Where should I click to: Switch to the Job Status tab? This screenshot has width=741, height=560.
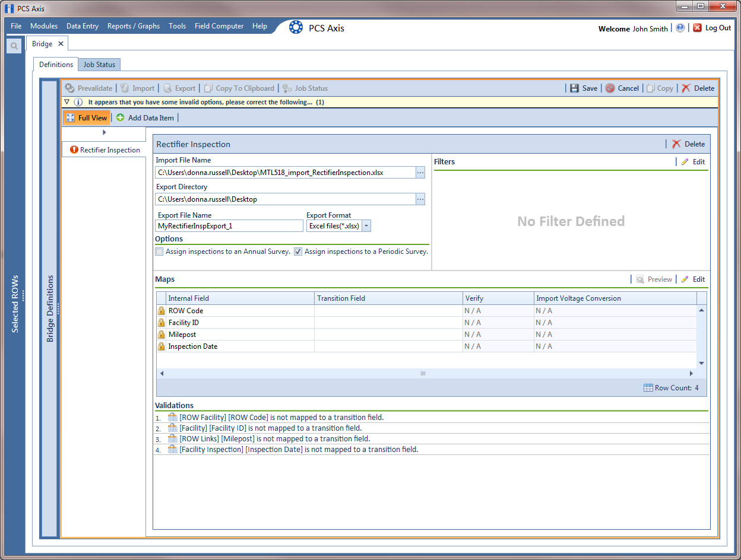(x=99, y=65)
